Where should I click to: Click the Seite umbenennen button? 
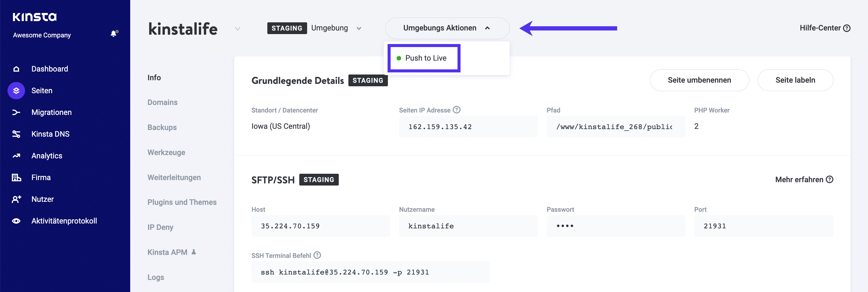click(699, 80)
